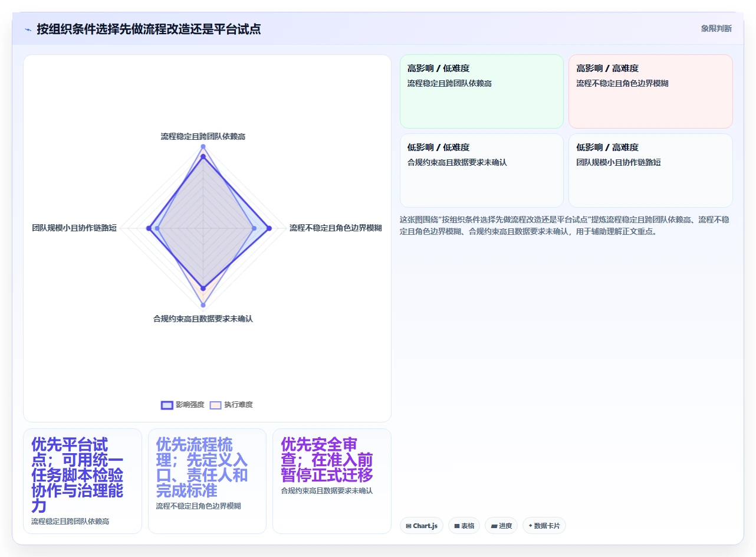Click 流程不稳定且角色边界模糊 text in the pink card
Viewport: 756px width, 557px height.
(x=622, y=83)
